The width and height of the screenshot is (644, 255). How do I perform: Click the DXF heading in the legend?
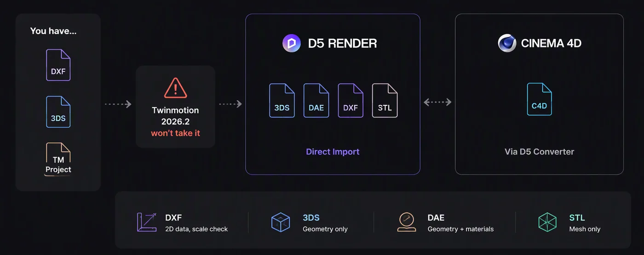pyautogui.click(x=173, y=217)
